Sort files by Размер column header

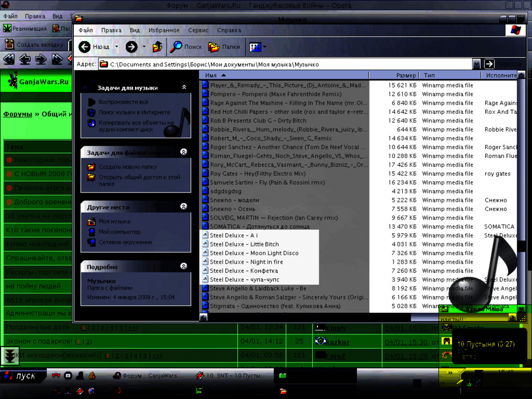click(x=394, y=75)
